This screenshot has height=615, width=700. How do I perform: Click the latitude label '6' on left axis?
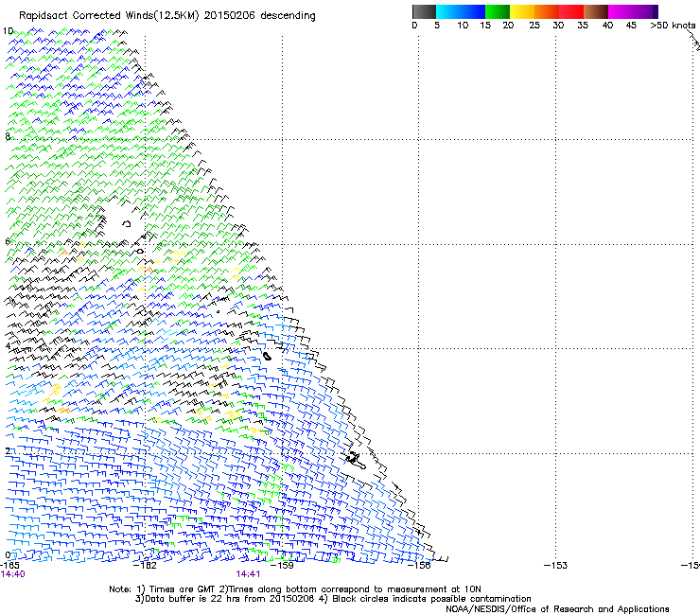pyautogui.click(x=8, y=241)
